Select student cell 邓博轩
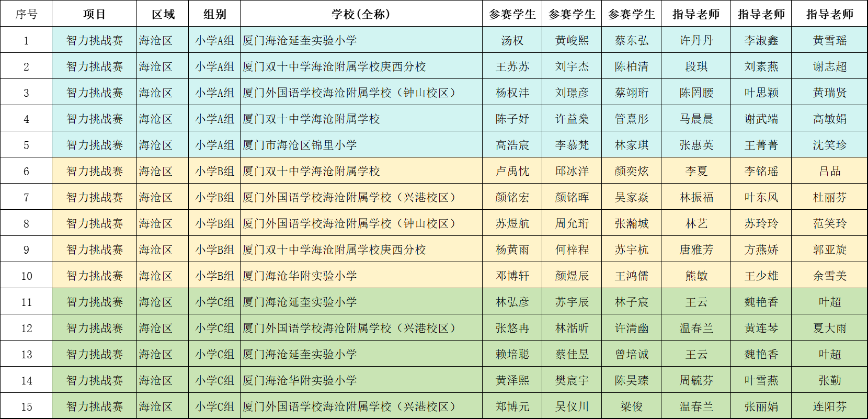 click(512, 276)
